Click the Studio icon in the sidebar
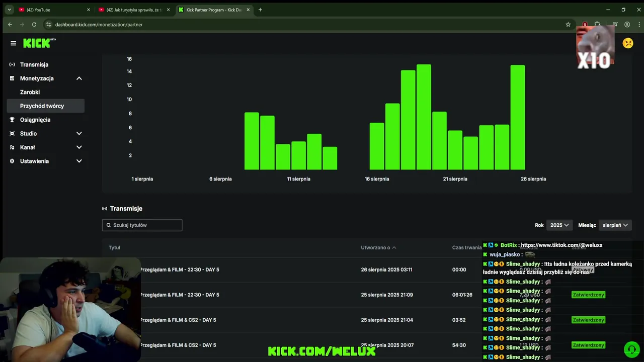 coord(12,134)
